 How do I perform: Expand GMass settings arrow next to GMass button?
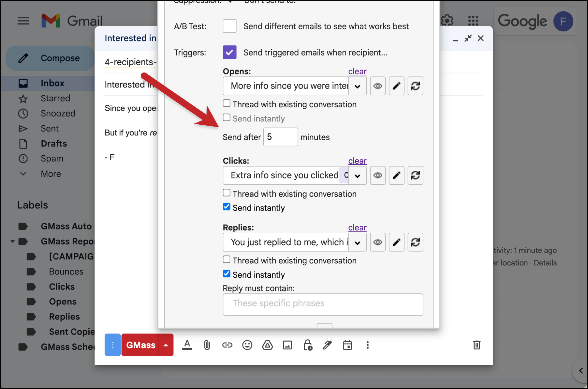(166, 345)
